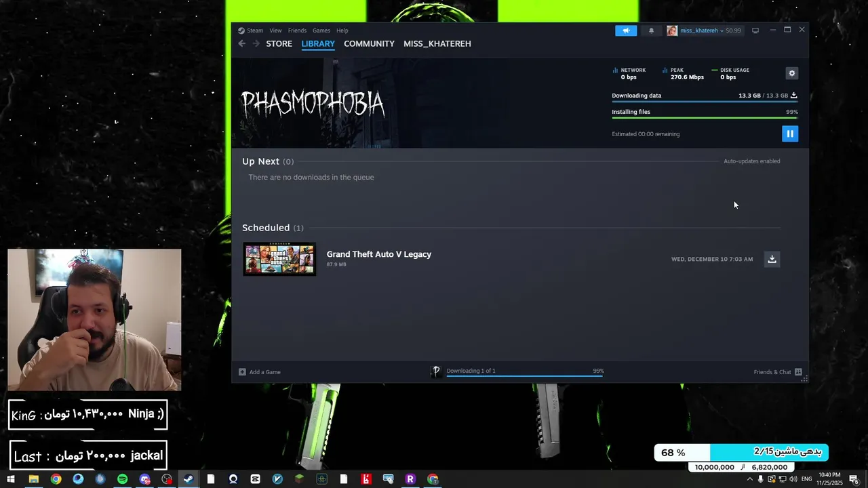Image resolution: width=868 pixels, height=488 pixels.
Task: Open the notifications bell
Action: click(x=652, y=30)
